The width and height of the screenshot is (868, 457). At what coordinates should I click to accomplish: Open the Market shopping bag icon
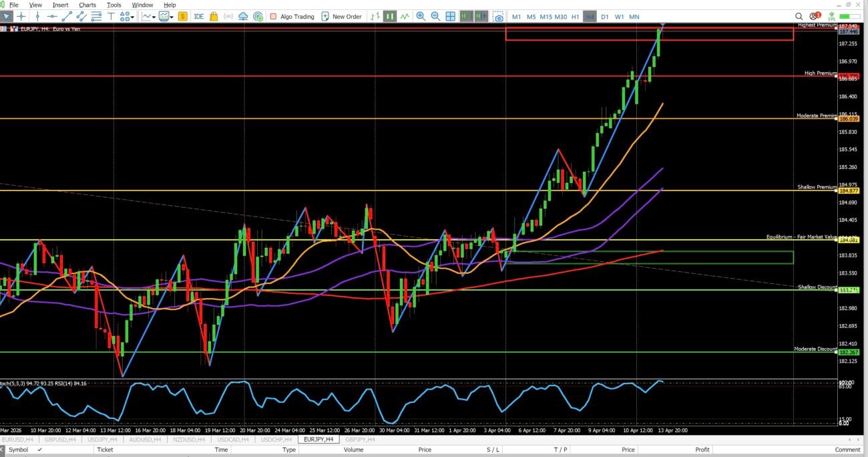pos(214,17)
